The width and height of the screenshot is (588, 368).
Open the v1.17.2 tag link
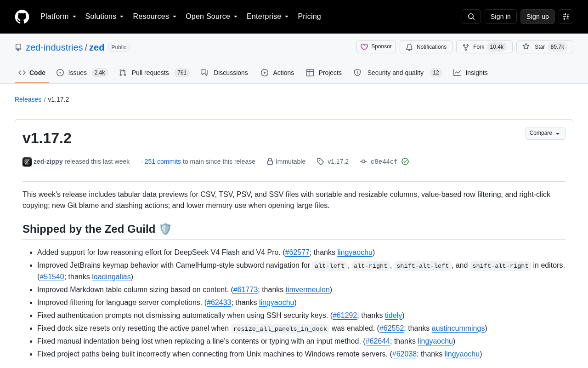(338, 161)
